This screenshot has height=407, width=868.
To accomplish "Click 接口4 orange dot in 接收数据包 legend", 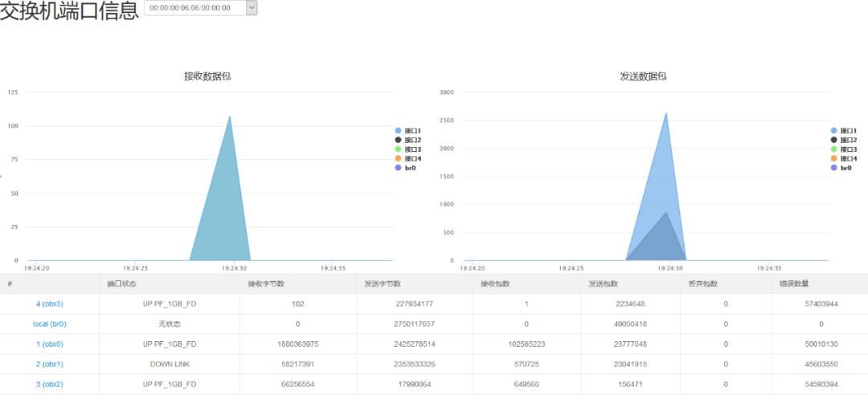I will [398, 159].
